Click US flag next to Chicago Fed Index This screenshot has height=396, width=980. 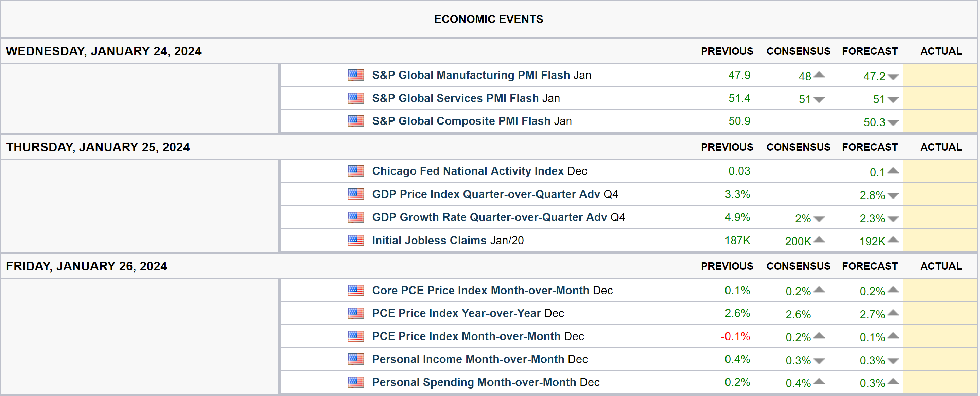(x=356, y=171)
